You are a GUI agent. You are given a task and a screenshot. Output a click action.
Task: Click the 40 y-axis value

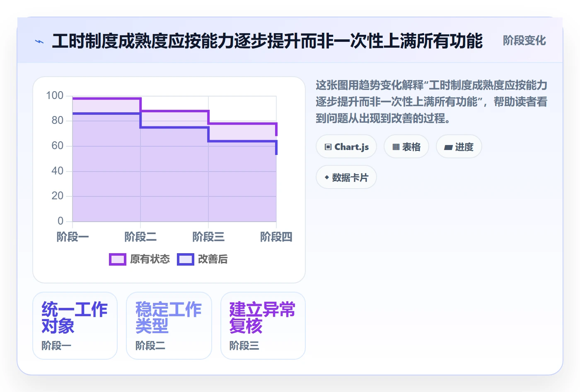click(58, 171)
